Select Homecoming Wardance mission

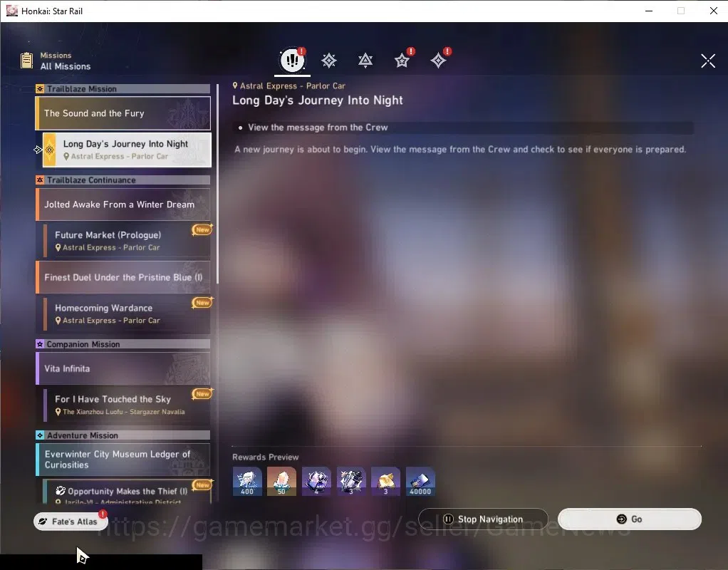point(127,313)
